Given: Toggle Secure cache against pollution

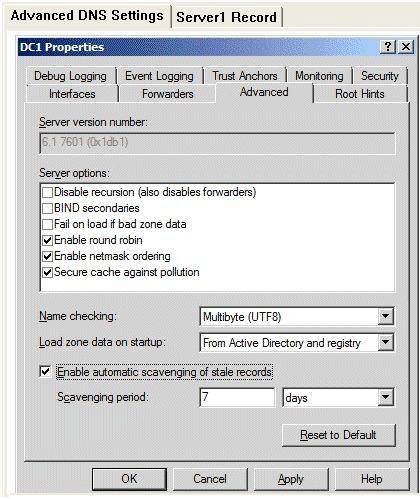Looking at the screenshot, I should (48, 272).
